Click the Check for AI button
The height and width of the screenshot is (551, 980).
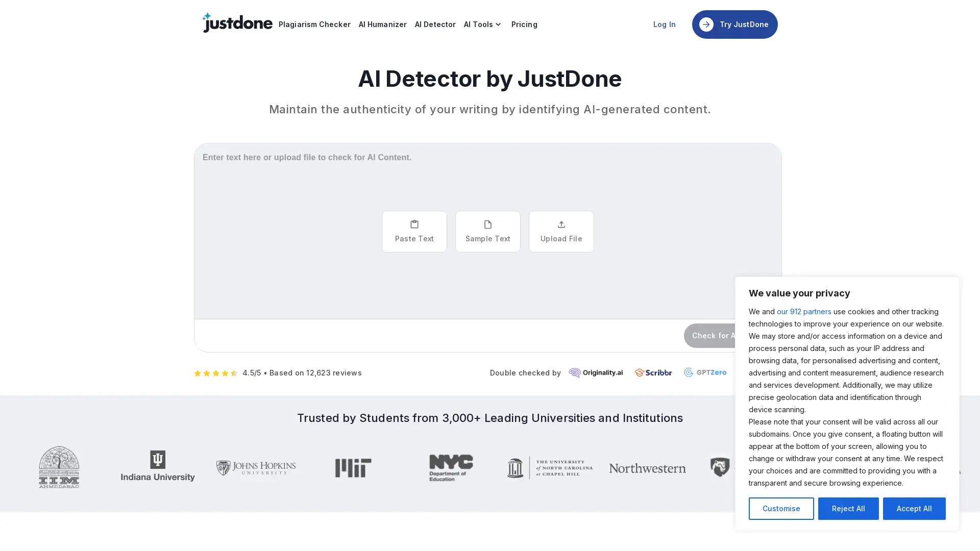tap(710, 336)
